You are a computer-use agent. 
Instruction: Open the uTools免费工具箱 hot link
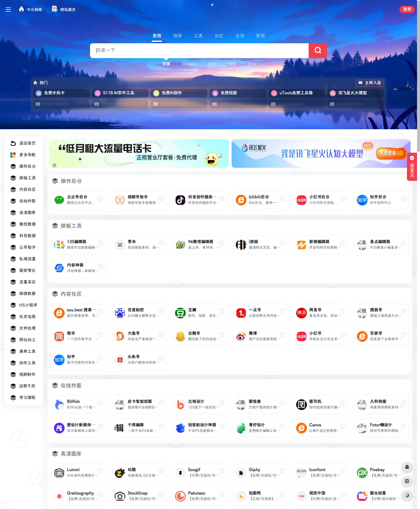pos(297,93)
